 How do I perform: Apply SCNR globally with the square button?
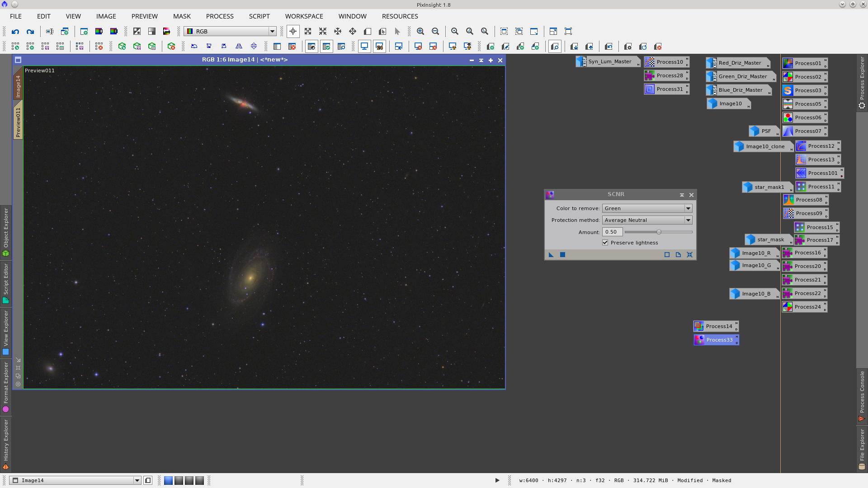point(562,254)
